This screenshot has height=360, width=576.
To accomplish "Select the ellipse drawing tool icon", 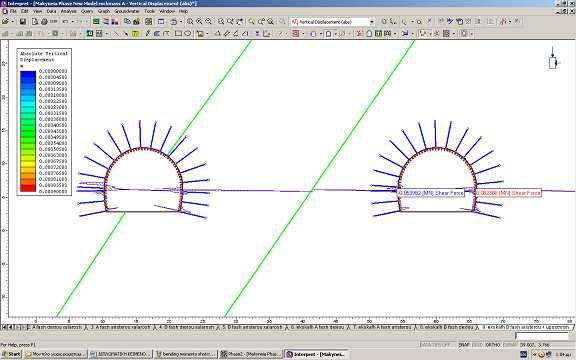I will (188, 34).
